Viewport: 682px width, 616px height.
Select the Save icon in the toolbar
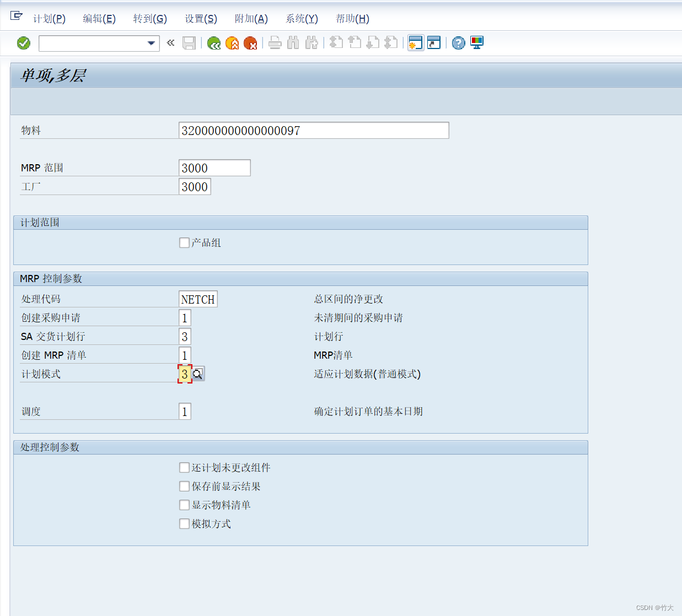[x=189, y=43]
